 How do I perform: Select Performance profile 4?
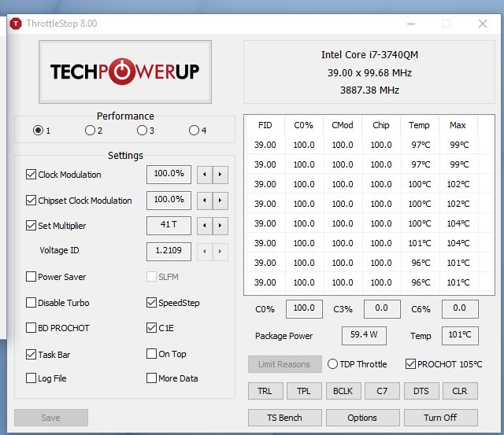[x=194, y=131]
